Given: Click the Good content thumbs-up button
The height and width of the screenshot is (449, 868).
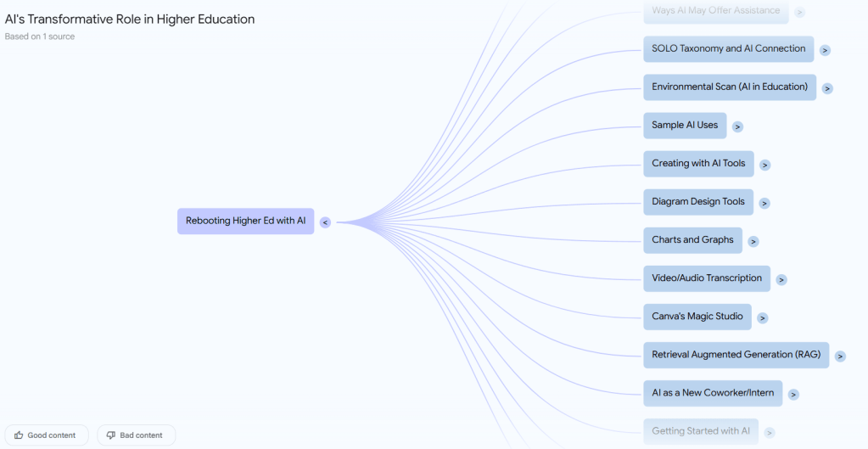Looking at the screenshot, I should (x=46, y=435).
